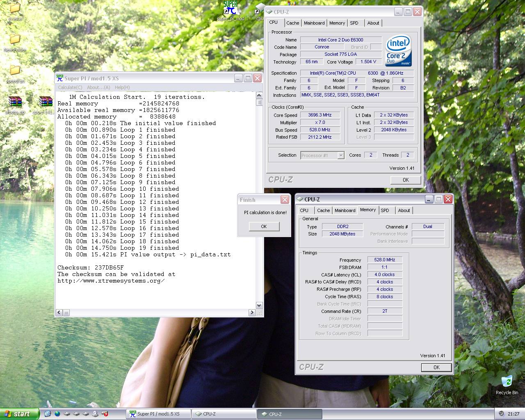
Task: Click the Memory CPU-Z window's title icon
Action: pyautogui.click(x=300, y=199)
